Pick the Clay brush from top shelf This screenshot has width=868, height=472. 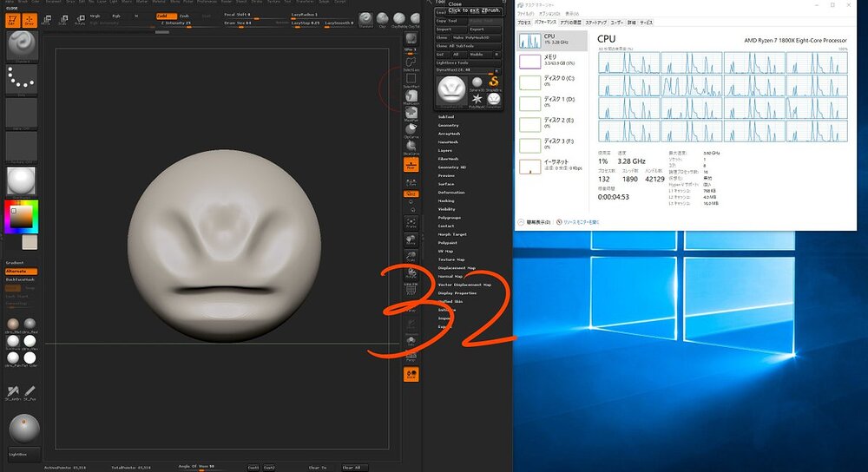pyautogui.click(x=383, y=20)
